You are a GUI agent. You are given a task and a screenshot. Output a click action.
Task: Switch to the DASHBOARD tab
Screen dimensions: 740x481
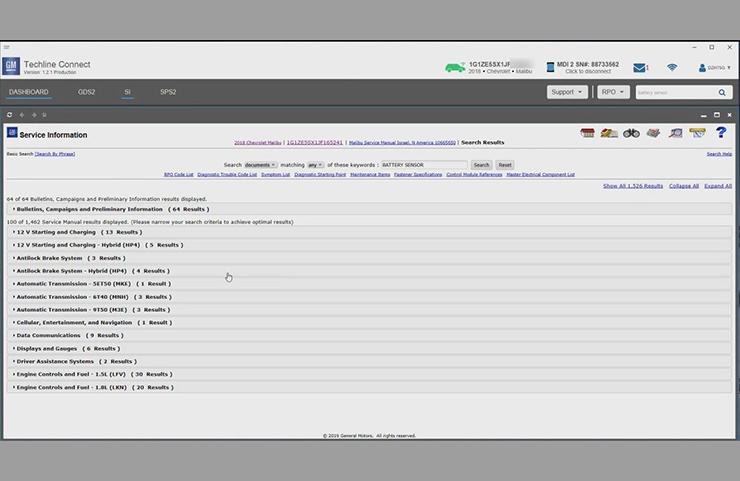(x=28, y=92)
